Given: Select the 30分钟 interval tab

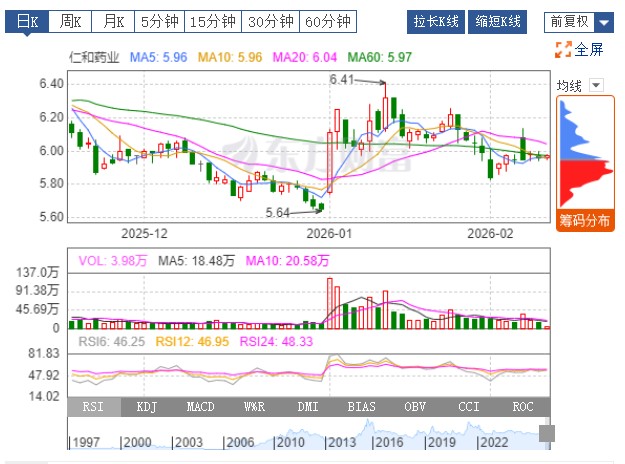Looking at the screenshot, I should click(x=271, y=22).
